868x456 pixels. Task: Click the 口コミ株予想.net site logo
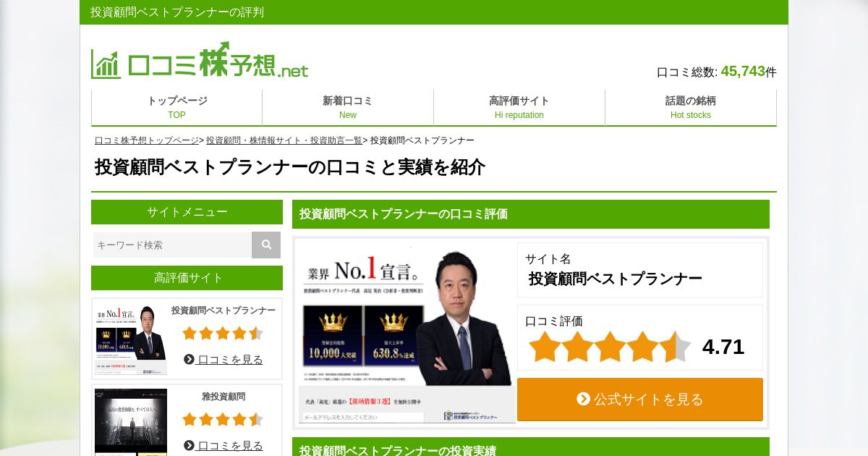[200, 60]
